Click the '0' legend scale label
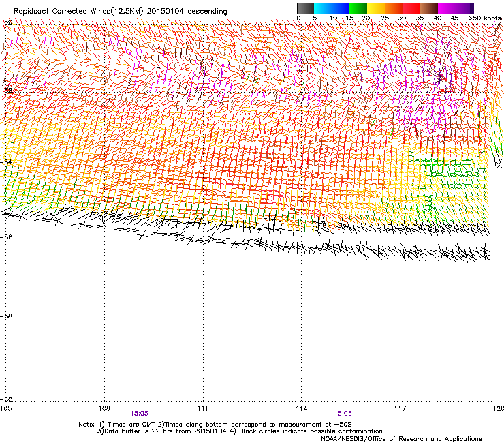Viewport: 504px width, 443px height. pyautogui.click(x=298, y=18)
